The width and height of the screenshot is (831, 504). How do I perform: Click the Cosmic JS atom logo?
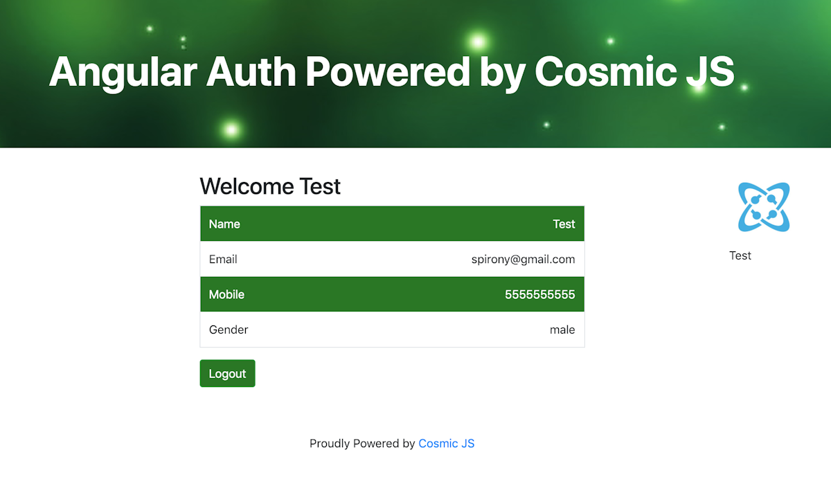pos(763,207)
